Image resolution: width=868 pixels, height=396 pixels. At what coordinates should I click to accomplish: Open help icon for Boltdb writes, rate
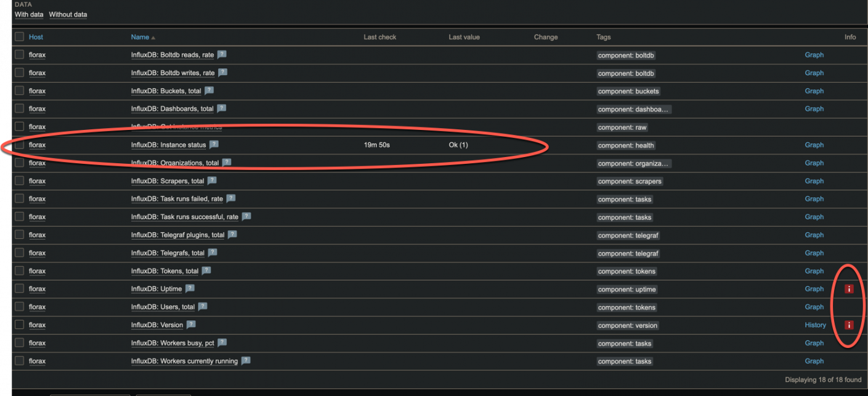(222, 72)
